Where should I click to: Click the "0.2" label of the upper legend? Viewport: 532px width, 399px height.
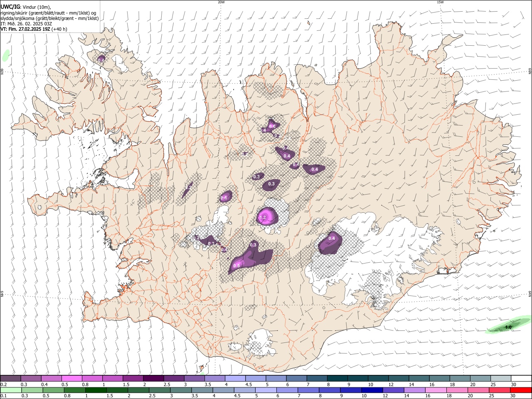(x=3, y=384)
